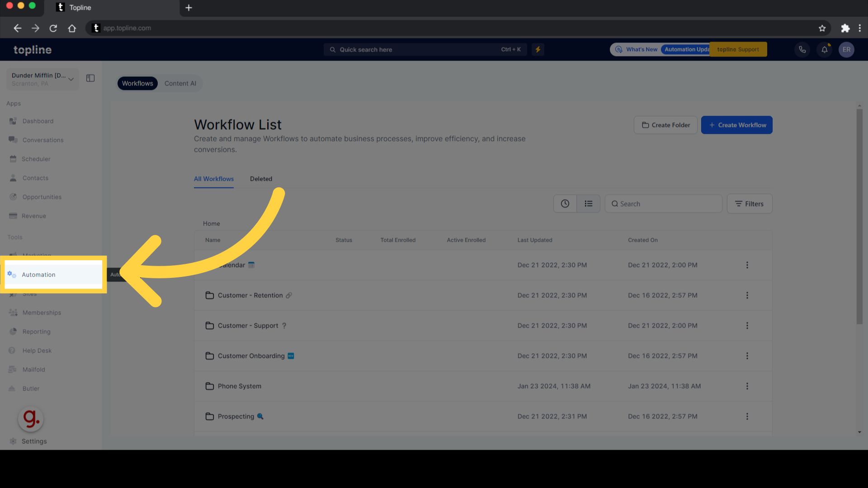Open the Automation sidebar item
The image size is (868, 488).
tap(39, 275)
